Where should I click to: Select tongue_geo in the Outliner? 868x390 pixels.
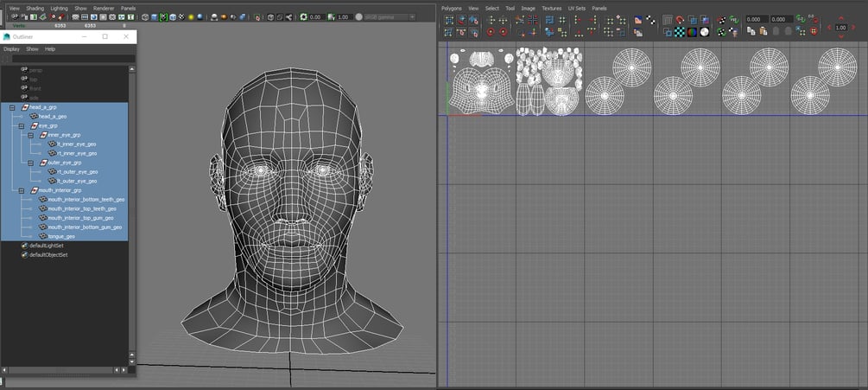click(61, 236)
